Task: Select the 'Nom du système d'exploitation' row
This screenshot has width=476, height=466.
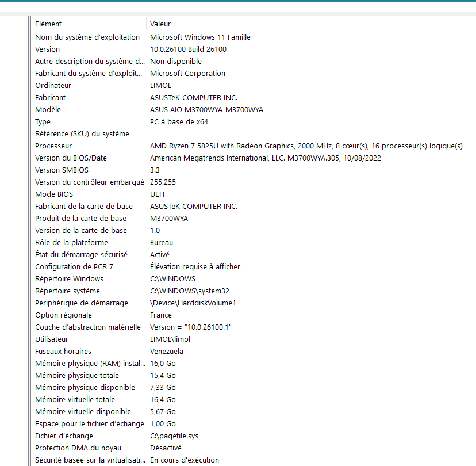Action: pos(87,37)
